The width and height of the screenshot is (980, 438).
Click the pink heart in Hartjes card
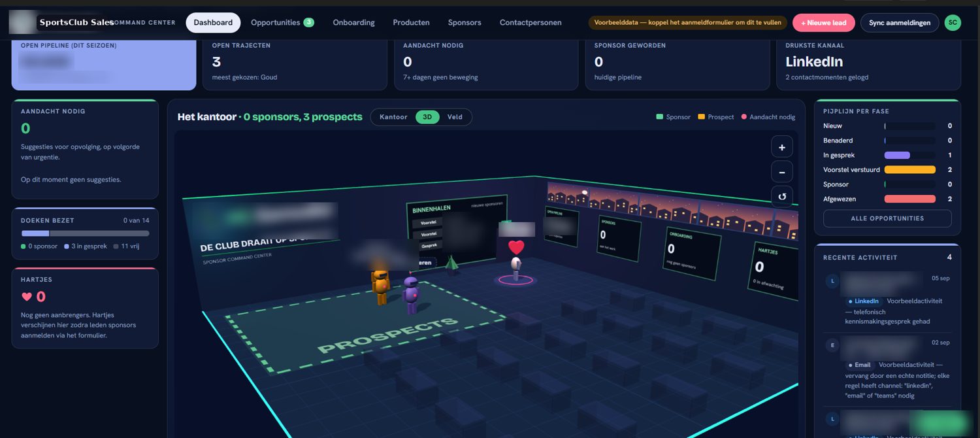click(27, 297)
